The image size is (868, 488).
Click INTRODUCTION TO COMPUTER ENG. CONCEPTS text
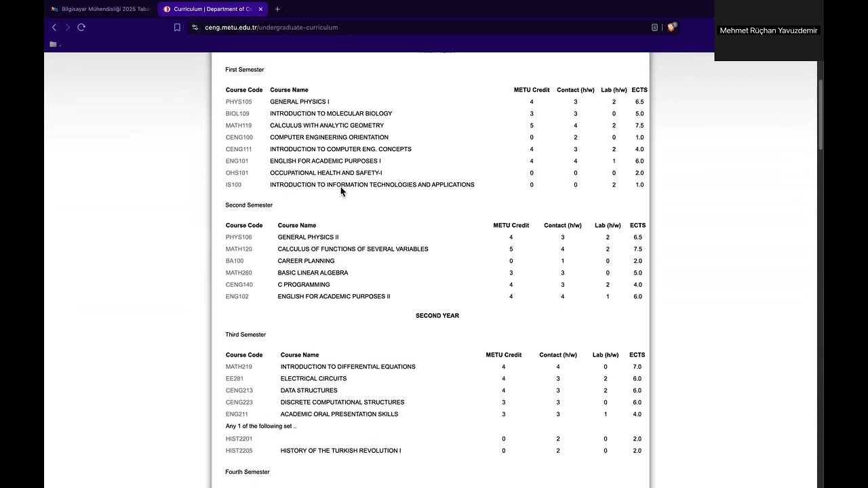[340, 149]
